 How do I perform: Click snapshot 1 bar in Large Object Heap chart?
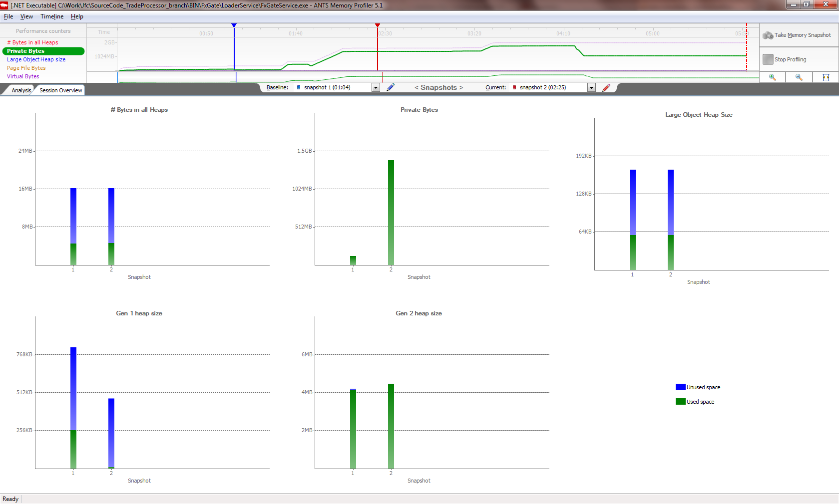coord(633,220)
